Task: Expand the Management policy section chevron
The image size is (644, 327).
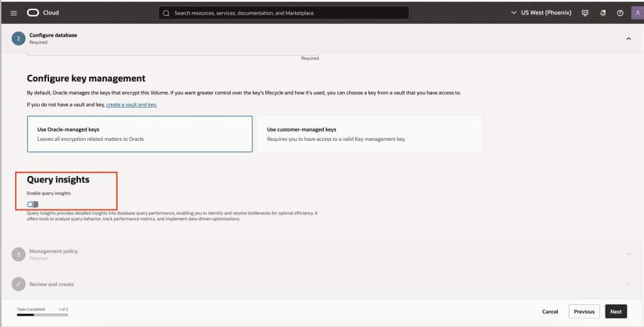Action: click(628, 254)
